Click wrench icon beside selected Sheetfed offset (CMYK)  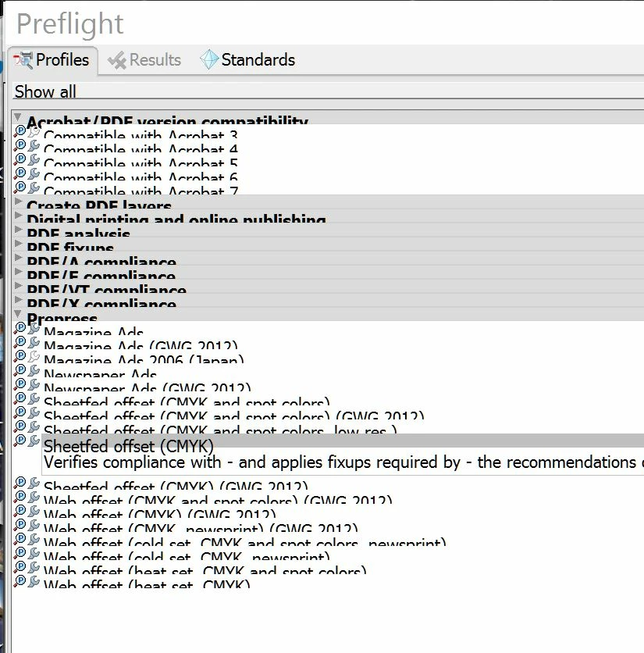pos(34,441)
